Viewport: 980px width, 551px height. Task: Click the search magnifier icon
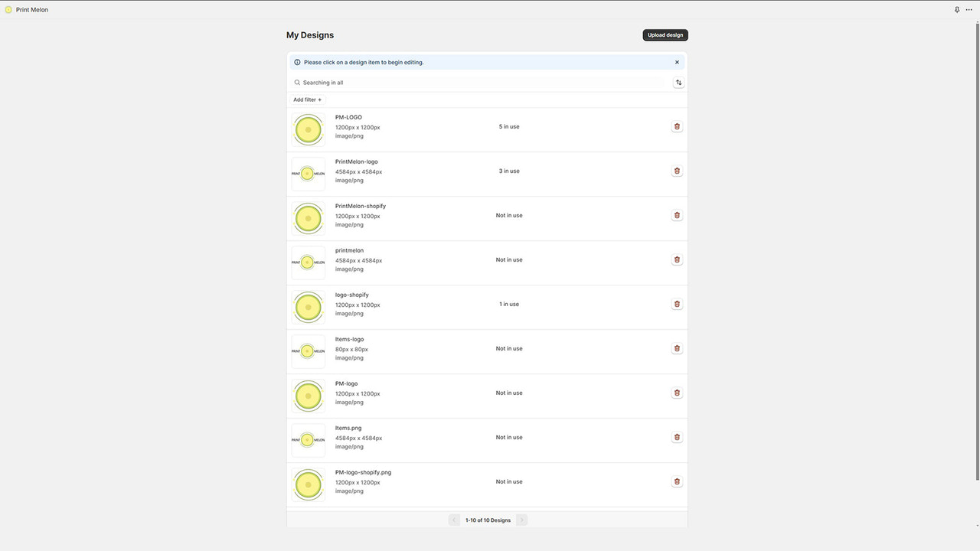297,82
